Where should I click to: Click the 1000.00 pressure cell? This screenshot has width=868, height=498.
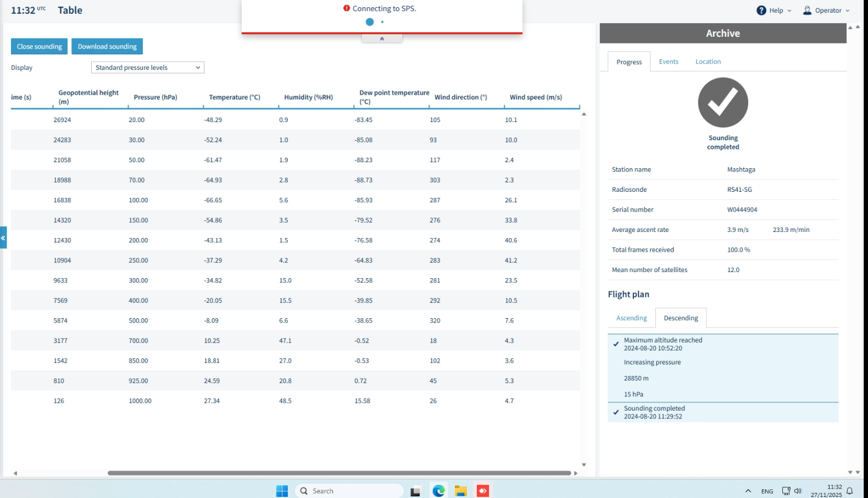[x=140, y=401]
